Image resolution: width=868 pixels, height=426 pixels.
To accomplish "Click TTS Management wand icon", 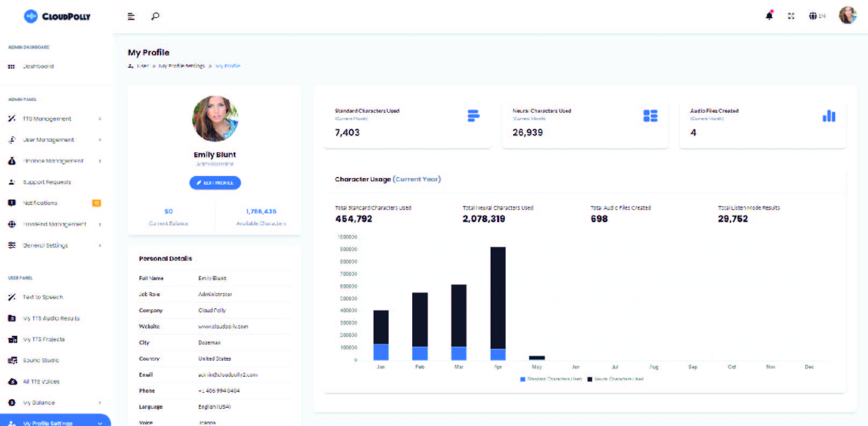I will tap(12, 119).
